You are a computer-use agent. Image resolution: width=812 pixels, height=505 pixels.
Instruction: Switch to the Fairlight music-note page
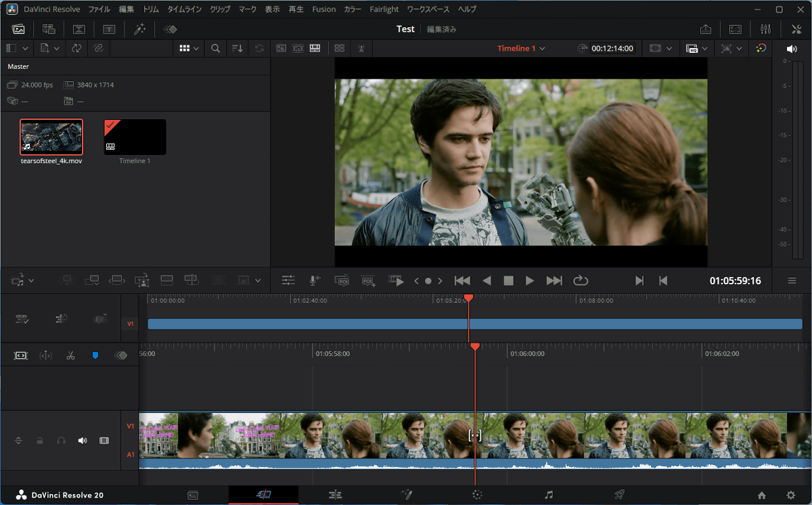coord(549,495)
